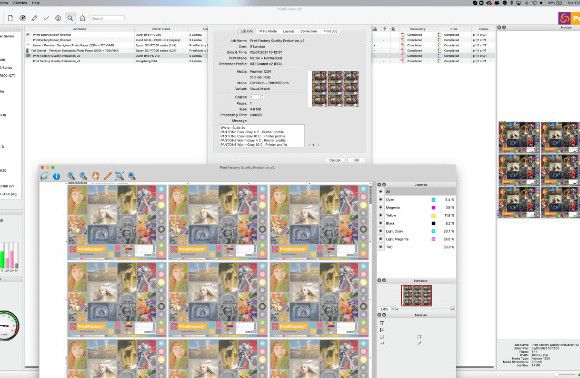
Task: Click the Cancel button in job dialog
Action: 335,161
